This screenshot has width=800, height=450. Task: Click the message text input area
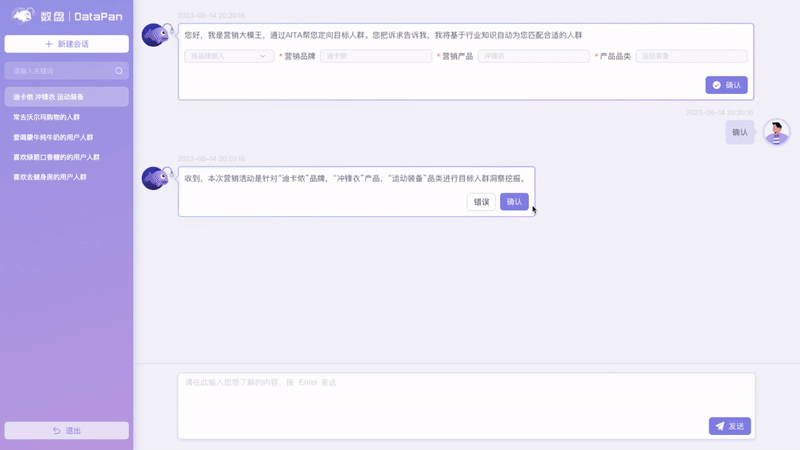[466, 406]
